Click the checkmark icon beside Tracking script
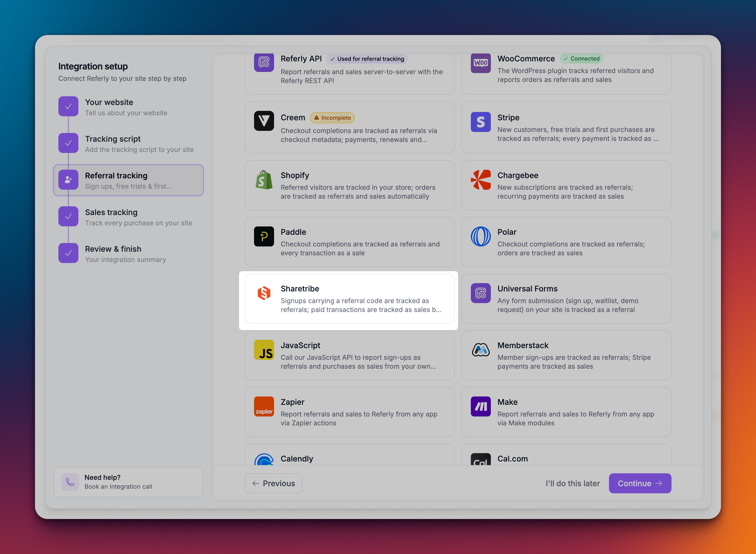The width and height of the screenshot is (756, 554). click(68, 143)
